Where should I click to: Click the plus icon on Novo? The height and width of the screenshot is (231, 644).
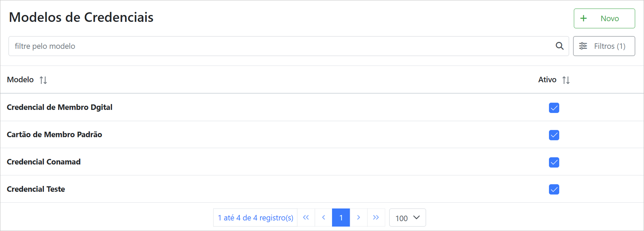pos(583,18)
